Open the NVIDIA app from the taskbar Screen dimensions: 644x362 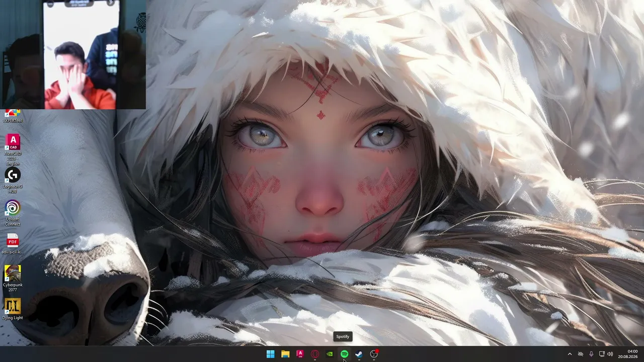pos(330,354)
